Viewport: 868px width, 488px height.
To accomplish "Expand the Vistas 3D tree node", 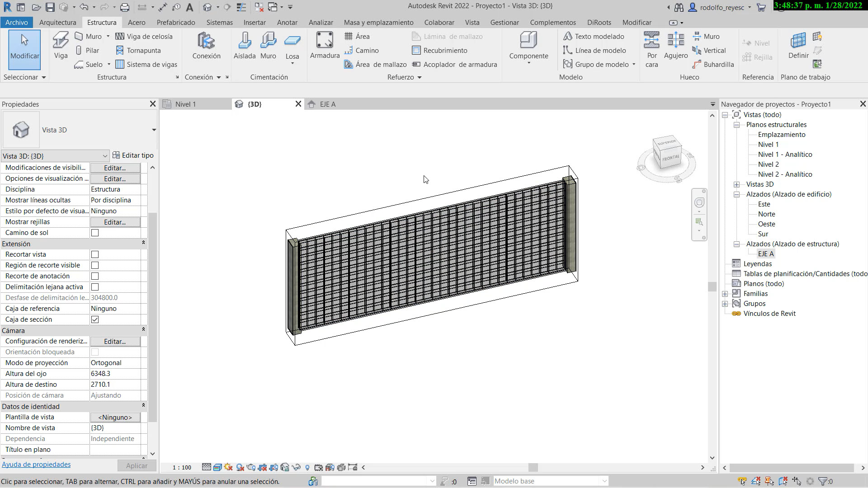I will point(737,184).
